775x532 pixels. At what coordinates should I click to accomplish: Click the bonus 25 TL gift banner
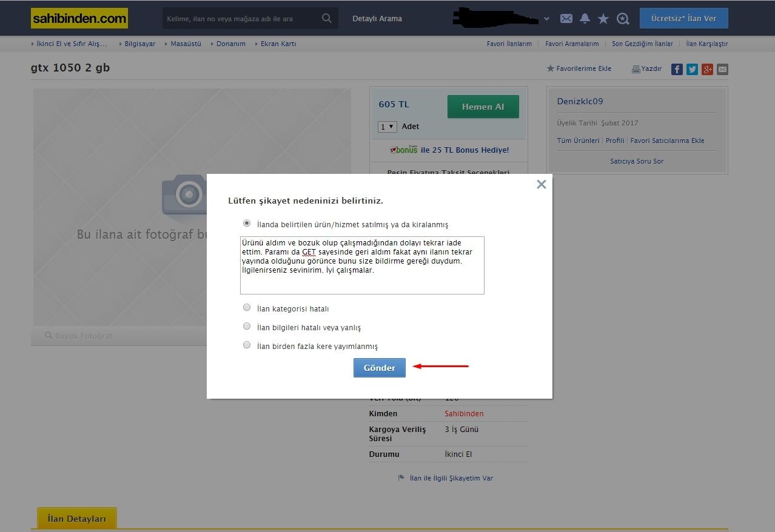coord(449,150)
